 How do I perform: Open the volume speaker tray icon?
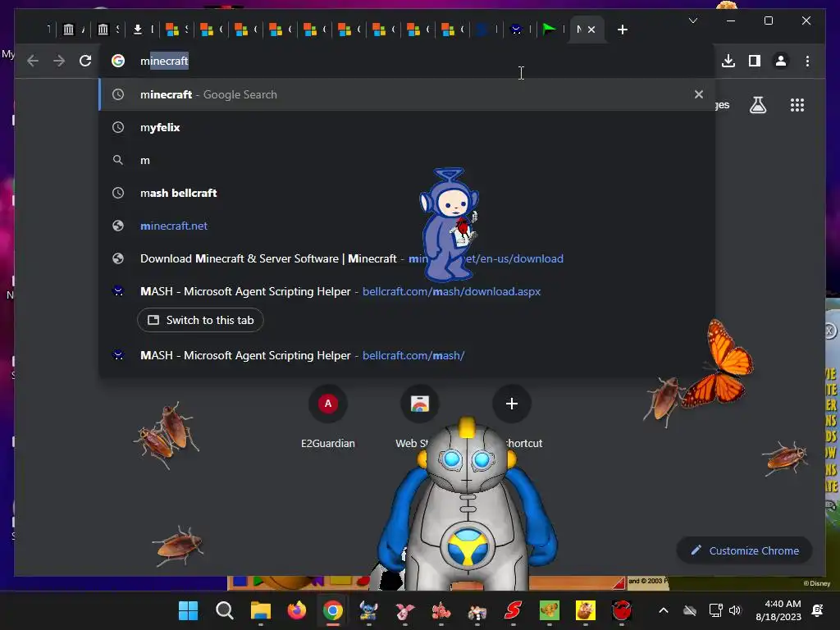tap(734, 610)
